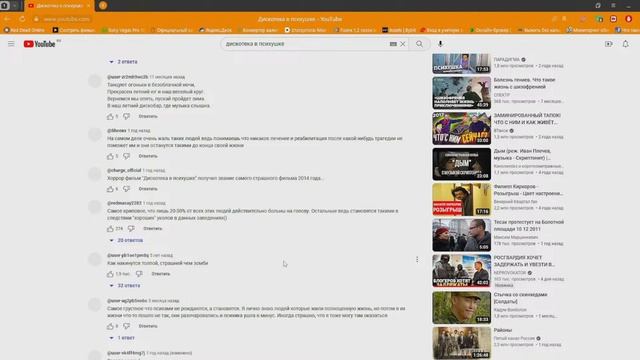Reply to the summer disco-bar poem comment
This screenshot has height=360, width=640.
click(x=148, y=116)
